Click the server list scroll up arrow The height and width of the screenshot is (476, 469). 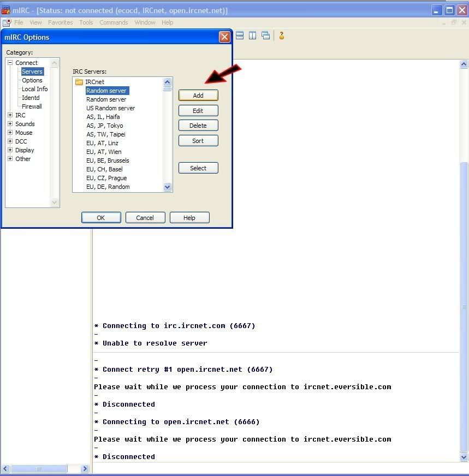point(167,82)
